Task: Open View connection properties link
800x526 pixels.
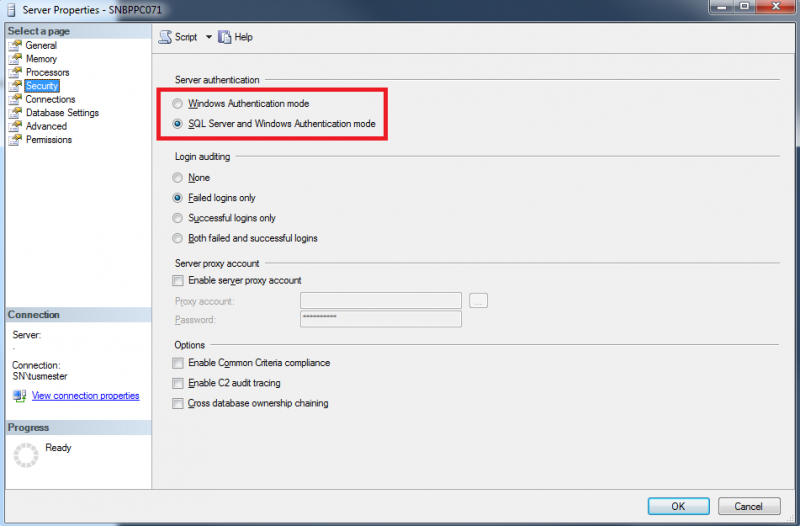Action: click(86, 395)
